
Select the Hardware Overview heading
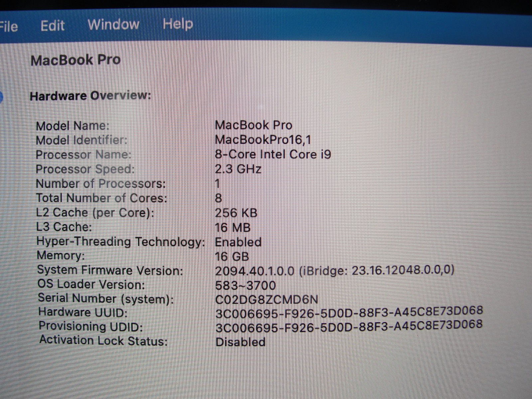[90, 96]
